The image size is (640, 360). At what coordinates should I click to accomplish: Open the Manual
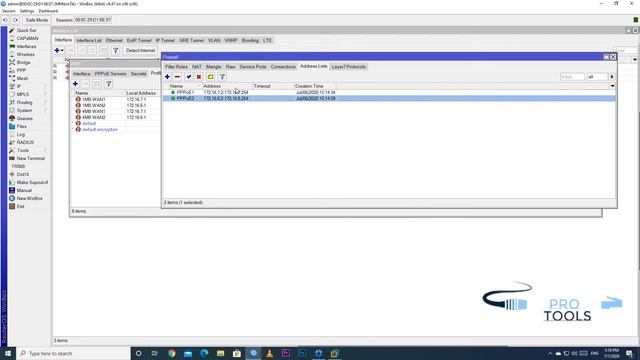pos(24,191)
